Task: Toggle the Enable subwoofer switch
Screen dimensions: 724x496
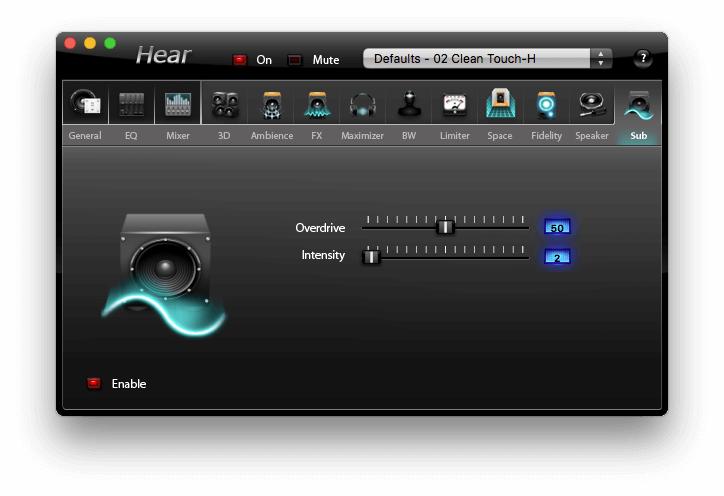Action: [94, 383]
